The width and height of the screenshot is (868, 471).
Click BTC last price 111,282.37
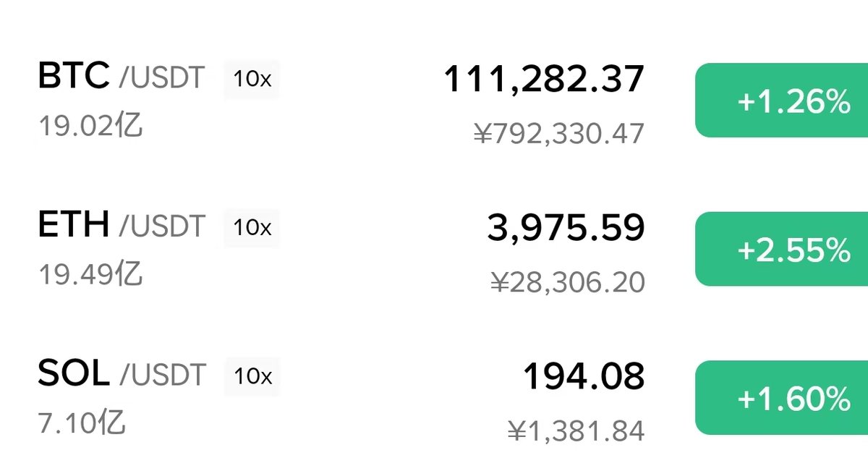coord(543,79)
